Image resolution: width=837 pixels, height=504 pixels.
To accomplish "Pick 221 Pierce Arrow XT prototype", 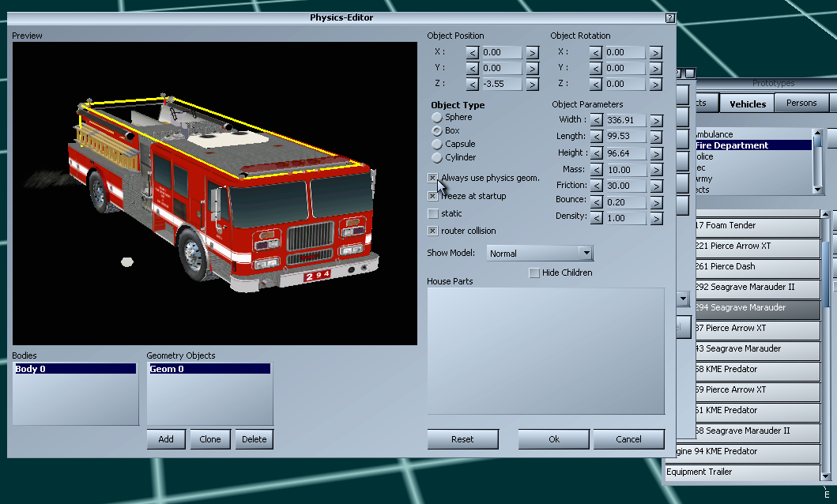I will (x=757, y=246).
